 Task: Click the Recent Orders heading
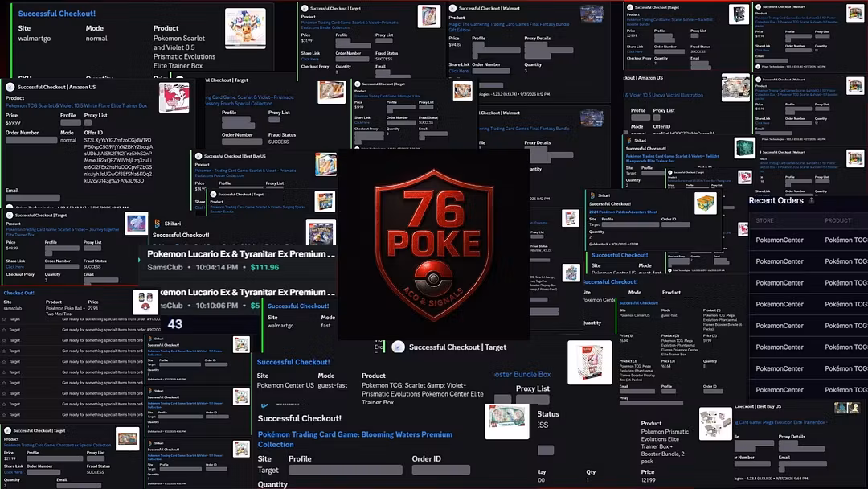[776, 200]
